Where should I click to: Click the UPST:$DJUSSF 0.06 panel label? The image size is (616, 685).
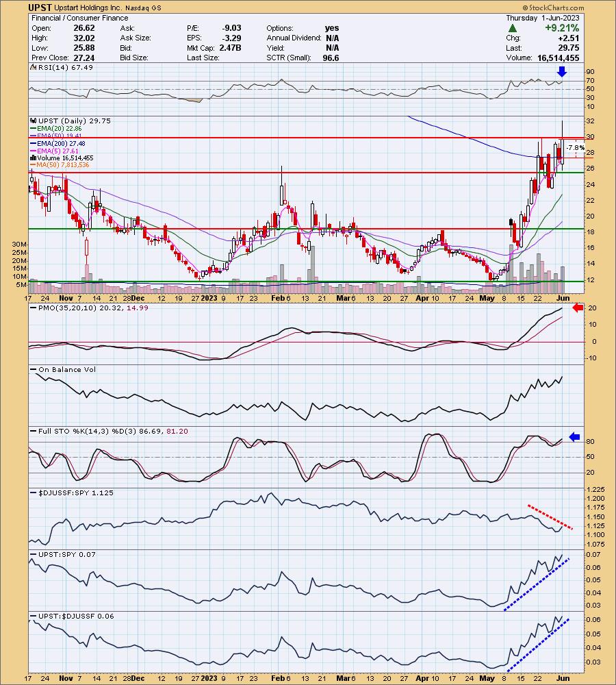point(76,616)
